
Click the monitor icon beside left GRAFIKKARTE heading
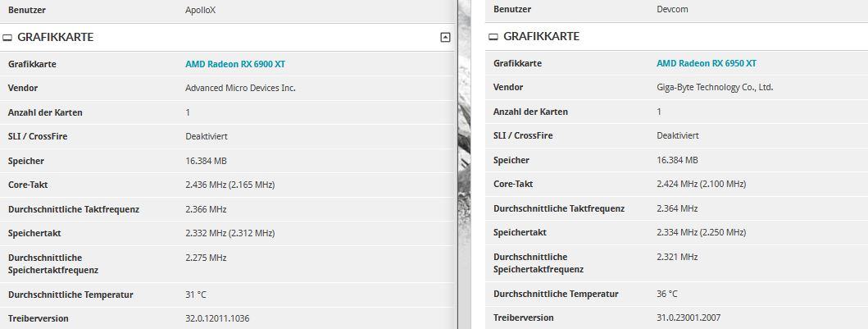pyautogui.click(x=7, y=38)
